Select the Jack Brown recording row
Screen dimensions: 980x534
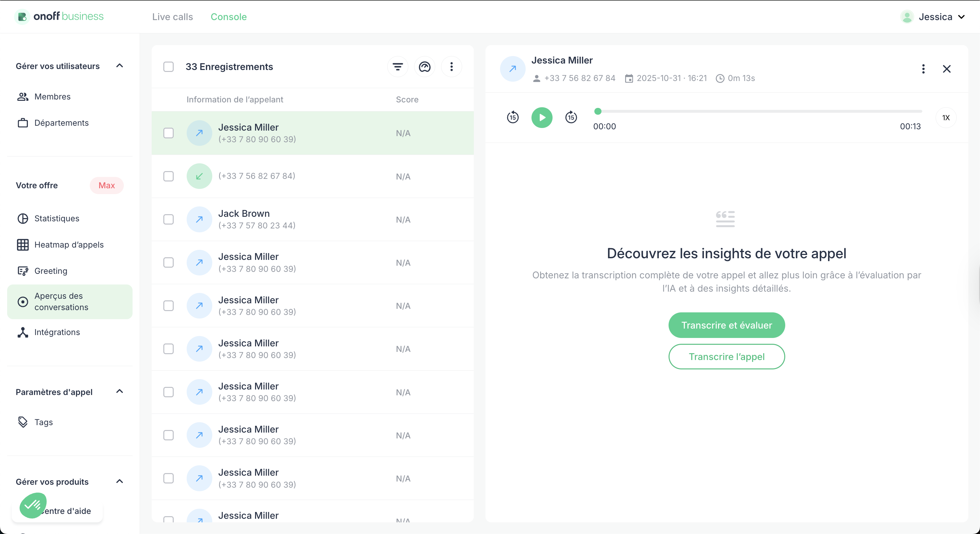[x=313, y=219]
